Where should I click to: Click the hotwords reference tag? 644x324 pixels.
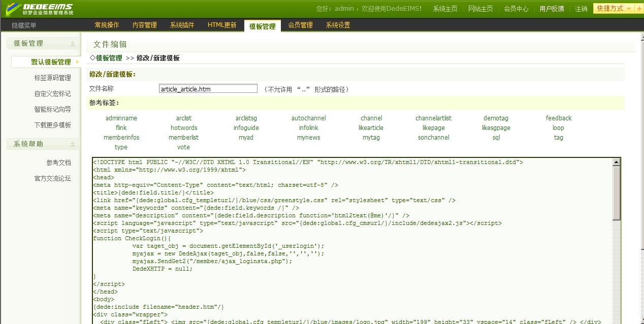(x=184, y=128)
